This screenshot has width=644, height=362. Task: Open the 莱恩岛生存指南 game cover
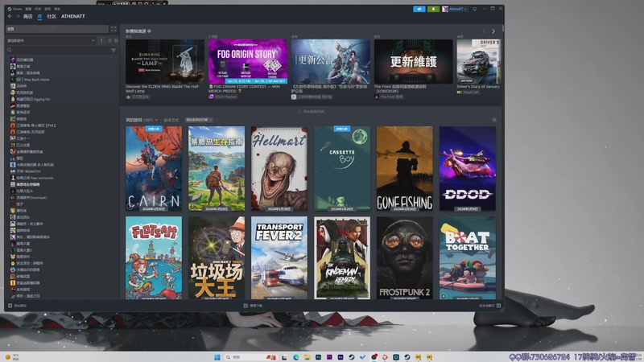click(x=217, y=169)
